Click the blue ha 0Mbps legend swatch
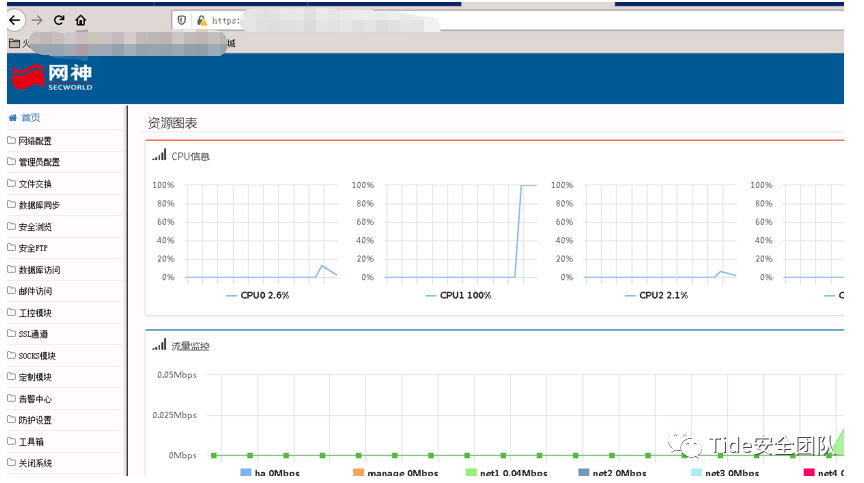Screen dimensions: 864x483 [246, 473]
